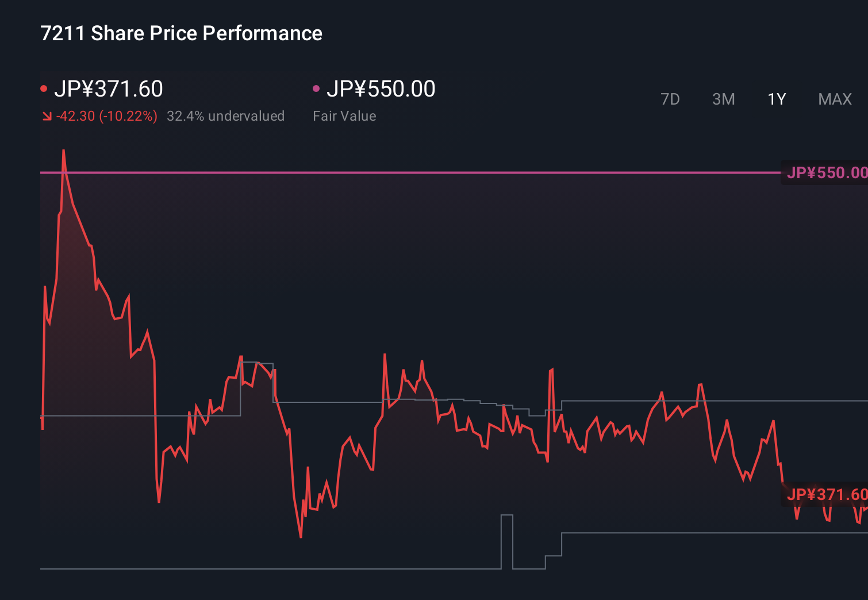Click the pink Fair Value horizontal line
868x600 pixels.
point(402,172)
